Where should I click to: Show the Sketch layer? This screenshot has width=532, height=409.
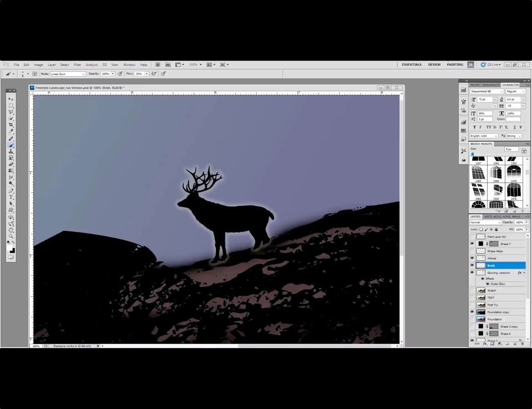[472, 291]
